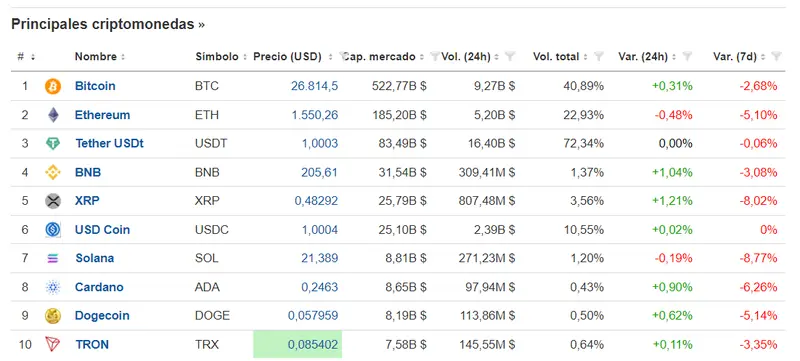Open the filter for Precio (USD) column

[x=343, y=57]
